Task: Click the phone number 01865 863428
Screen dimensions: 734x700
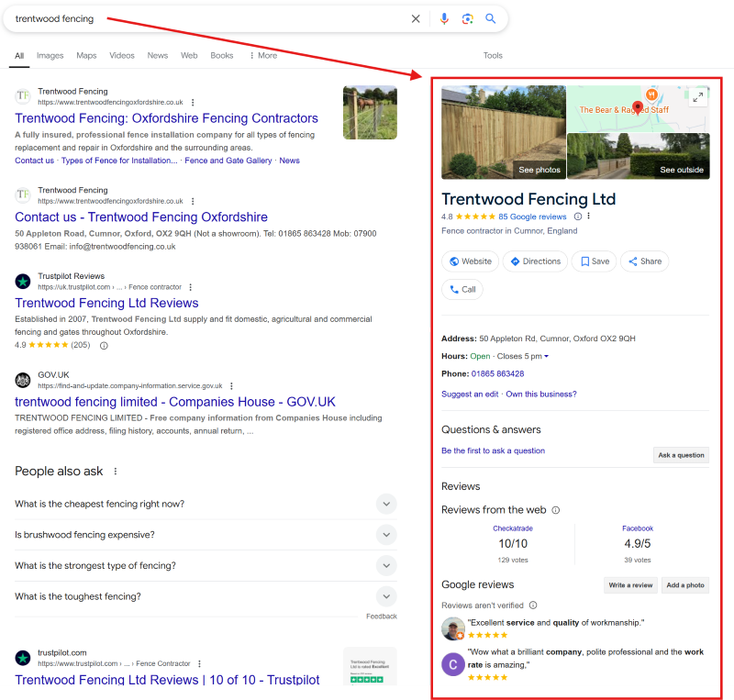Action: coord(497,373)
